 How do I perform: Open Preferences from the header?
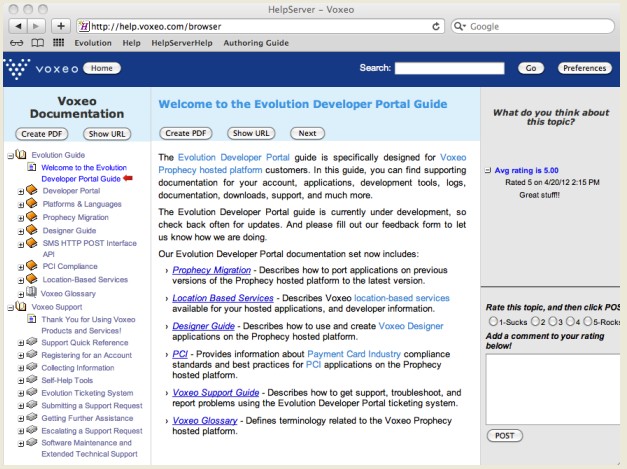(x=585, y=68)
